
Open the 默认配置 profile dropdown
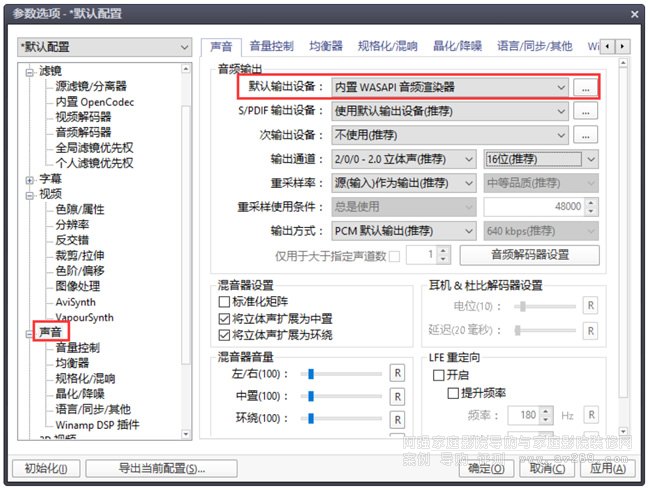coord(104,47)
